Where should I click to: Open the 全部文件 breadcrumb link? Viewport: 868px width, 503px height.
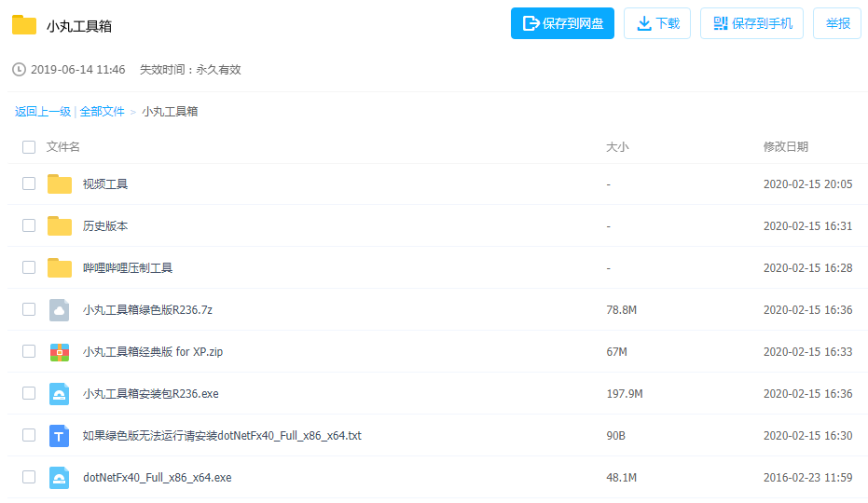click(x=103, y=112)
